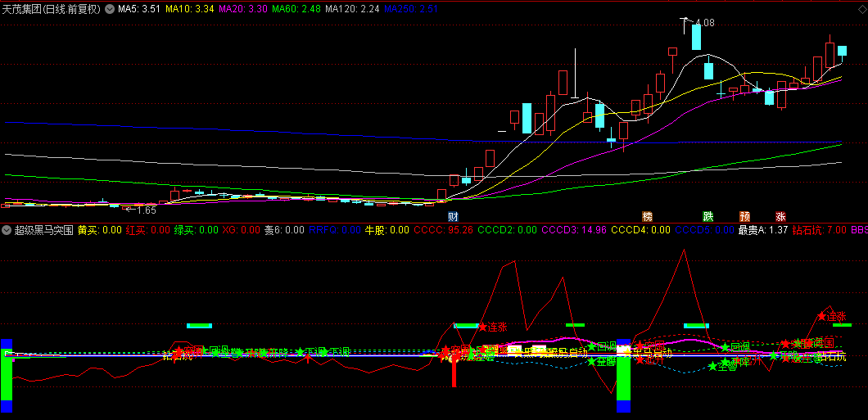The width and height of the screenshot is (868, 420).
Task: Click the 涨 event marker icon
Action: point(780,216)
